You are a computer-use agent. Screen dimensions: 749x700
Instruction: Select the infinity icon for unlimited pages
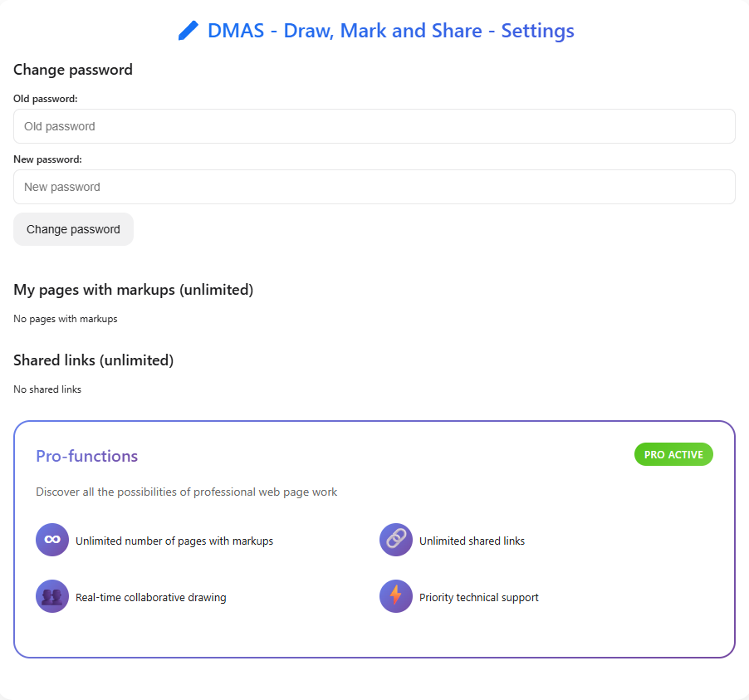coord(51,540)
